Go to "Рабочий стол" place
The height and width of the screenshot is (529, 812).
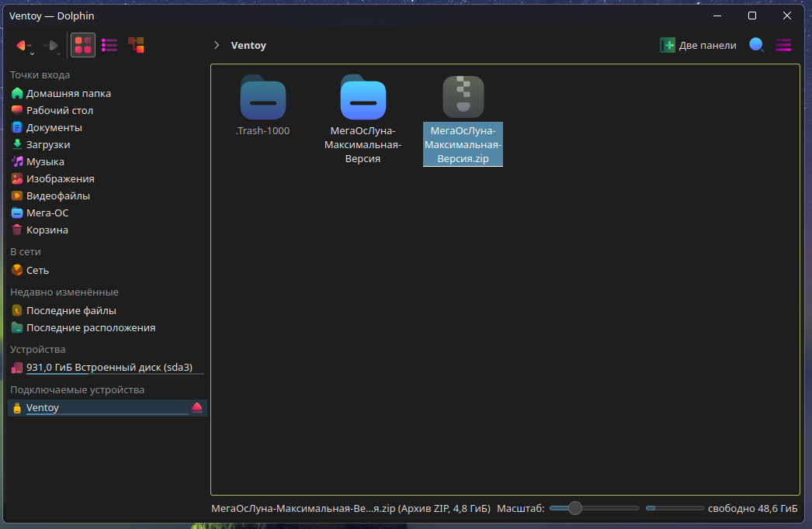point(107,110)
